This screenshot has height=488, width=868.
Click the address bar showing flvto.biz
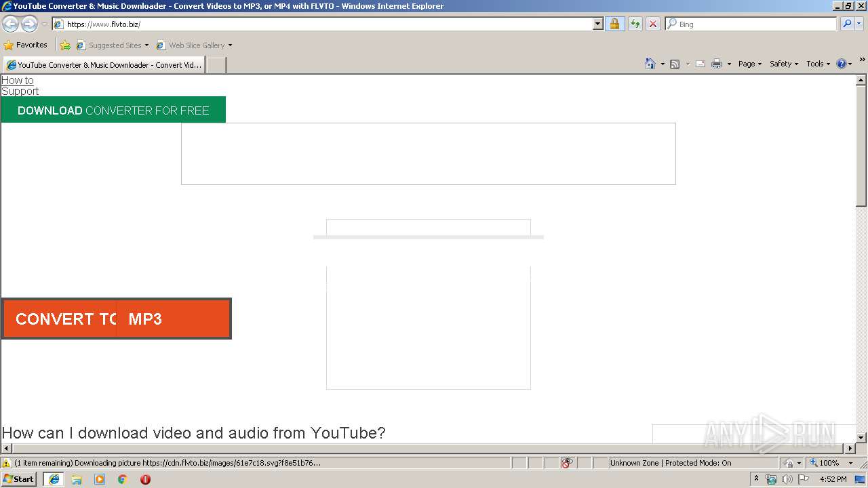pos(322,24)
